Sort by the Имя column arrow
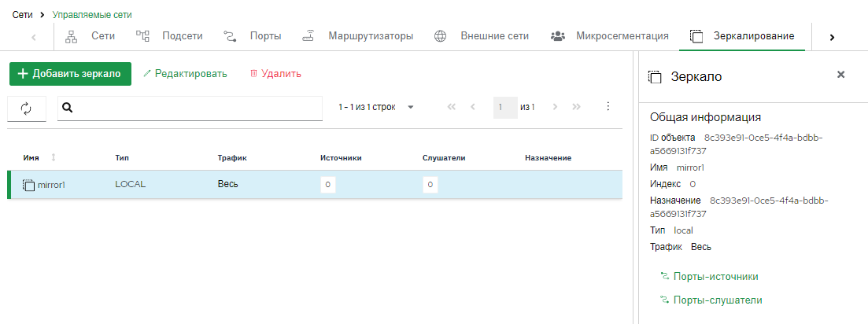 [54, 158]
